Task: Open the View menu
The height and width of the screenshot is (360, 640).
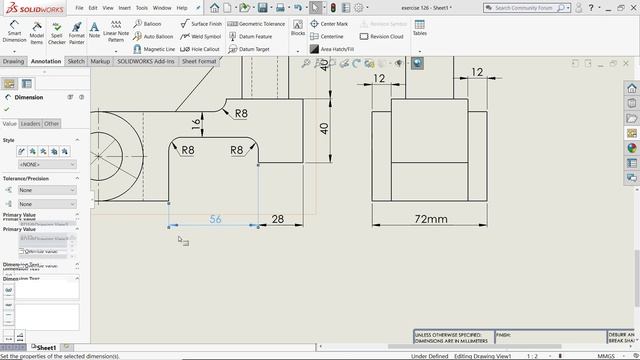Action: [108, 8]
